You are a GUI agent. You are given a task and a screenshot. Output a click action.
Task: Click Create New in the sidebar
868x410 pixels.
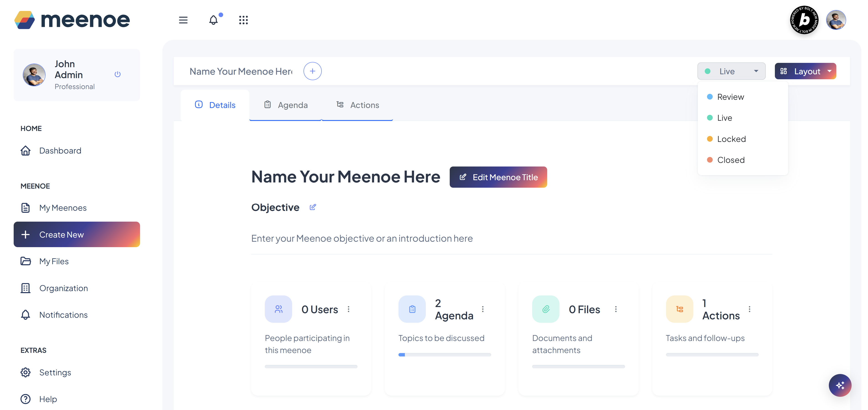(77, 234)
